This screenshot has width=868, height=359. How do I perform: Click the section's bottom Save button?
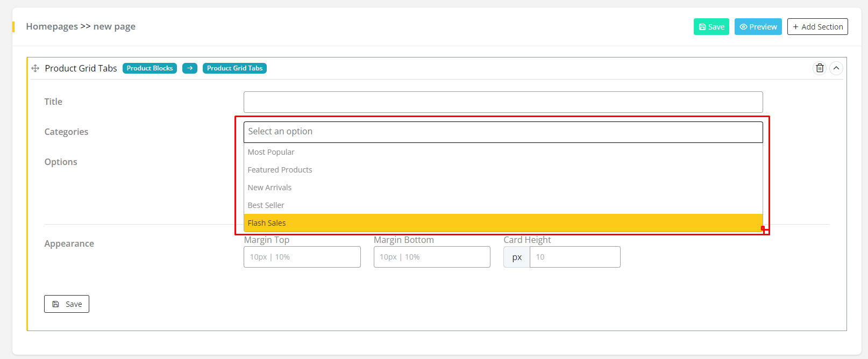point(67,304)
